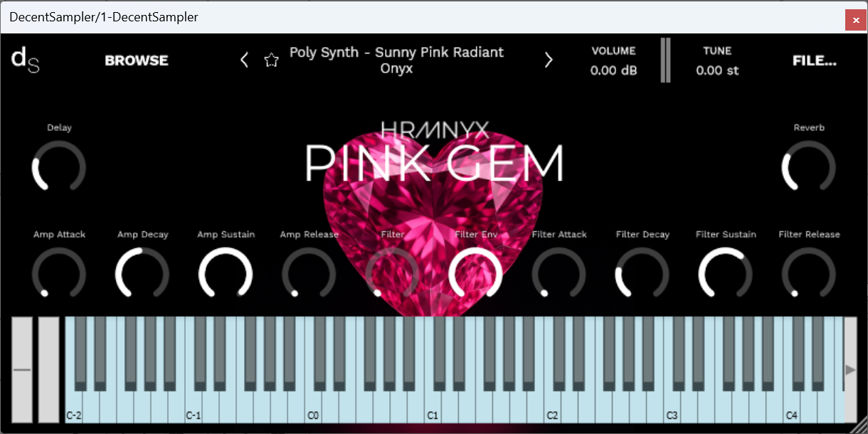The height and width of the screenshot is (434, 868).
Task: Click the Filter Env knob
Action: pos(475,275)
